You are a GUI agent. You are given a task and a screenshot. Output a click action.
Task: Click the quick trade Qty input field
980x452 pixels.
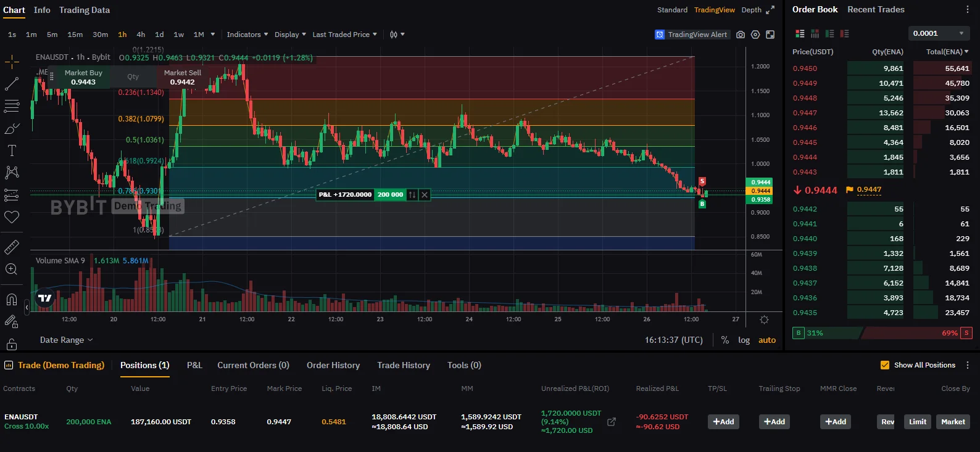coord(133,77)
